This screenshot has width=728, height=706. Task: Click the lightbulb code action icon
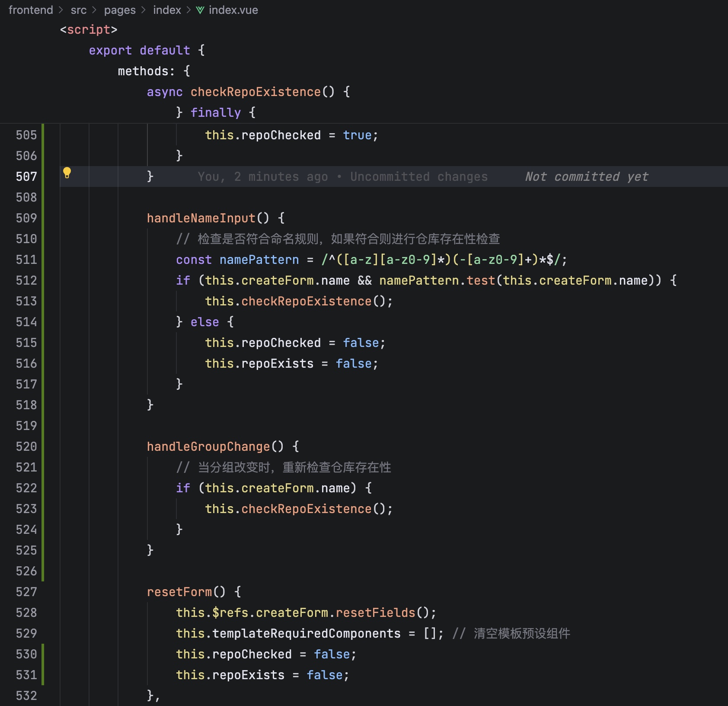click(67, 173)
